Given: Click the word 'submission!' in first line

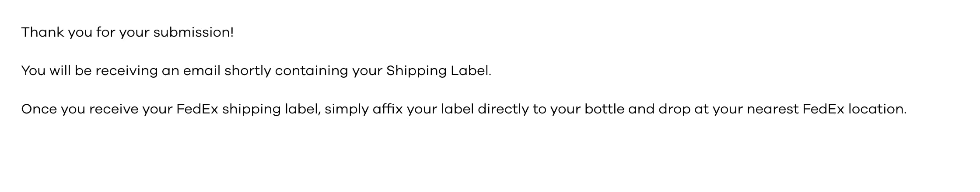Looking at the screenshot, I should (193, 32).
